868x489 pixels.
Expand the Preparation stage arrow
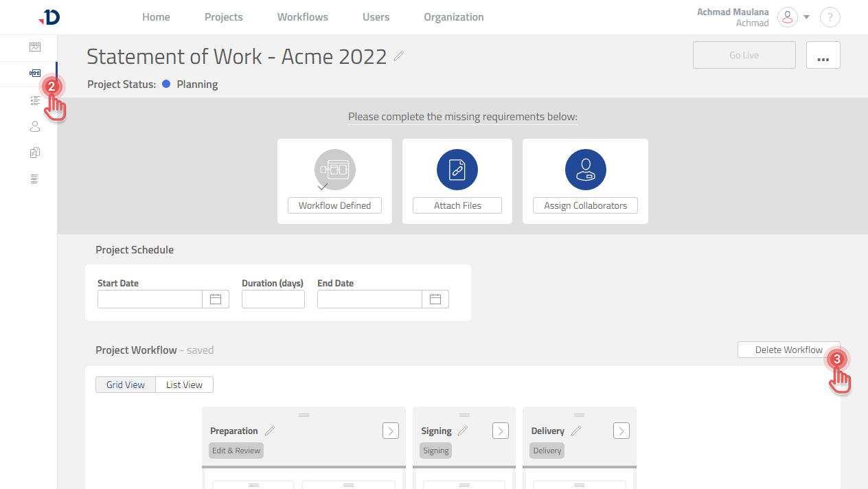tap(390, 431)
